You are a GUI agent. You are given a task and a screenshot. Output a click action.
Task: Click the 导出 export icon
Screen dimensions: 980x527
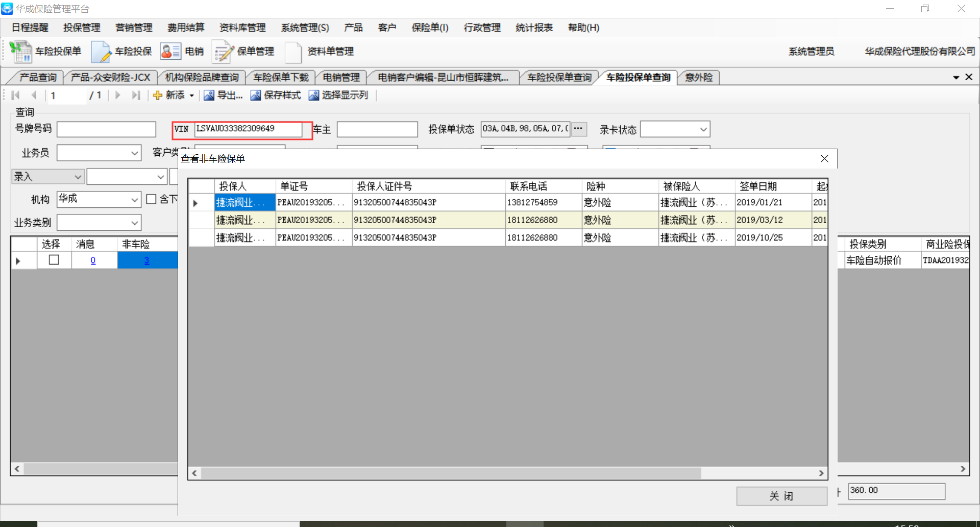(x=209, y=95)
